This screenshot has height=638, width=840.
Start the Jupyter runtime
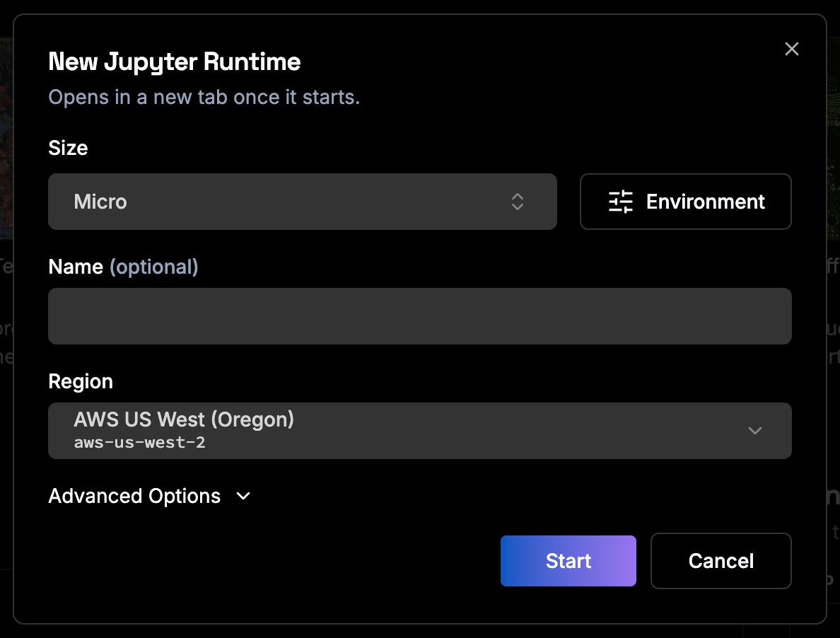click(568, 561)
